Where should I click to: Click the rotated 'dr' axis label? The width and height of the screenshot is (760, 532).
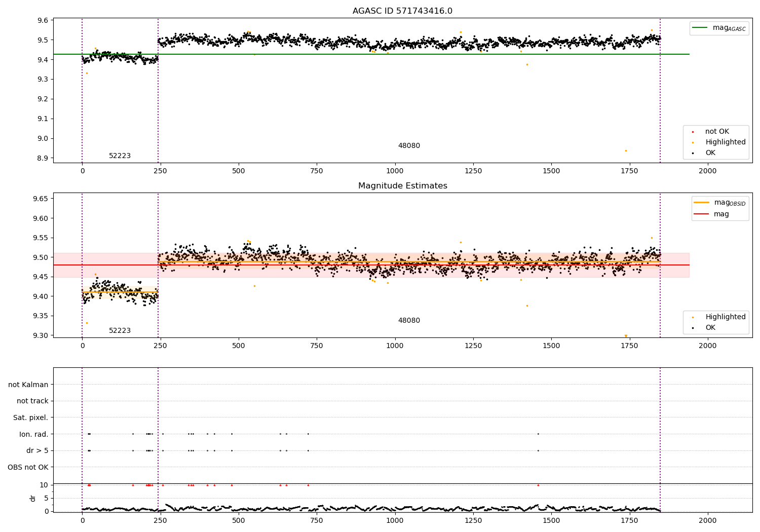[33, 498]
